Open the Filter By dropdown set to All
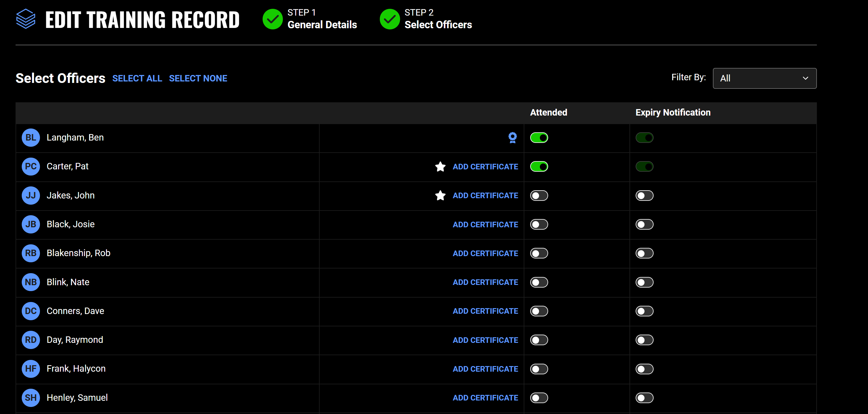Image resolution: width=868 pixels, height=414 pixels. (x=765, y=78)
